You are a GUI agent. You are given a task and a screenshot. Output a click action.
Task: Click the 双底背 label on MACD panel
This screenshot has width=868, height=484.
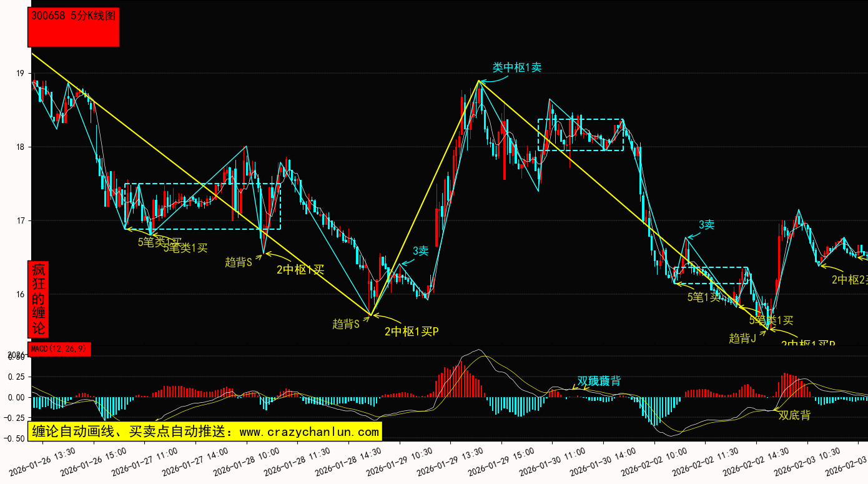click(794, 415)
